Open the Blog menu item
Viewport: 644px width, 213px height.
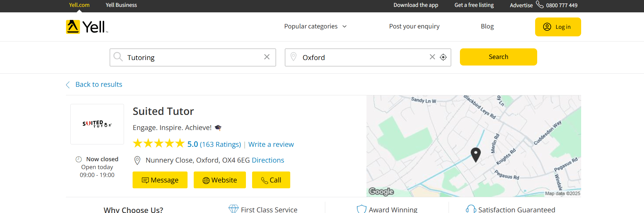coord(487,26)
